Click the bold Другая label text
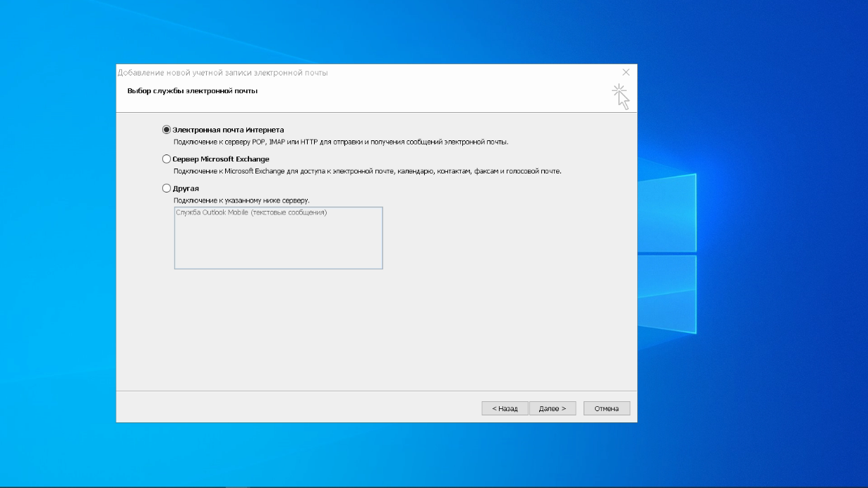This screenshot has height=488, width=868. click(x=186, y=188)
